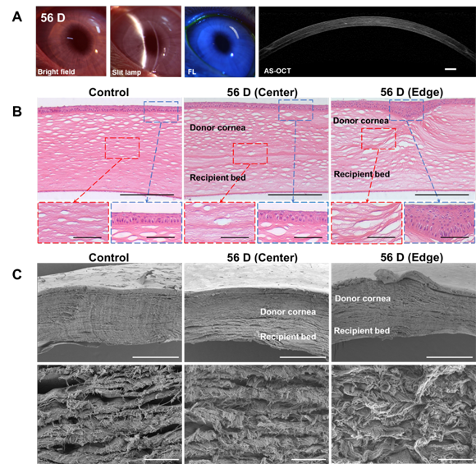Screen dimensions: 476x464
Task: Click the Bright field eye photo
Action: [x=71, y=41]
